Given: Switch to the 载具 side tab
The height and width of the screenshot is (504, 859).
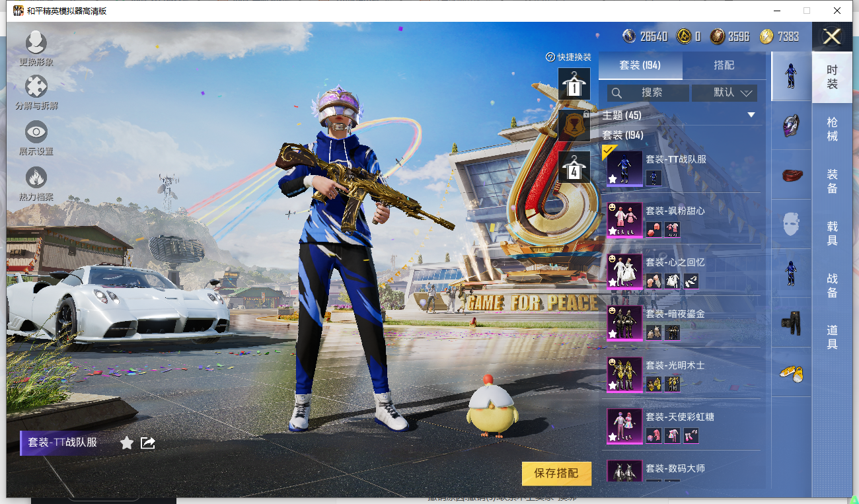Looking at the screenshot, I should [x=832, y=234].
